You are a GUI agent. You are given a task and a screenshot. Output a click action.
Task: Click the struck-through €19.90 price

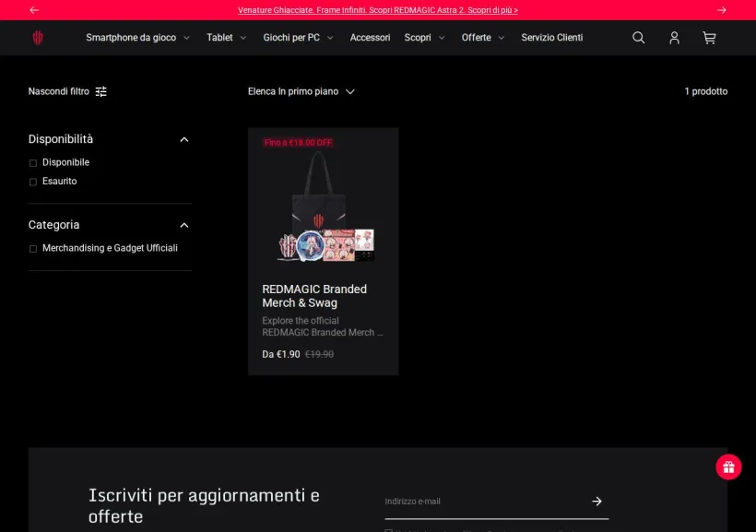tap(319, 354)
